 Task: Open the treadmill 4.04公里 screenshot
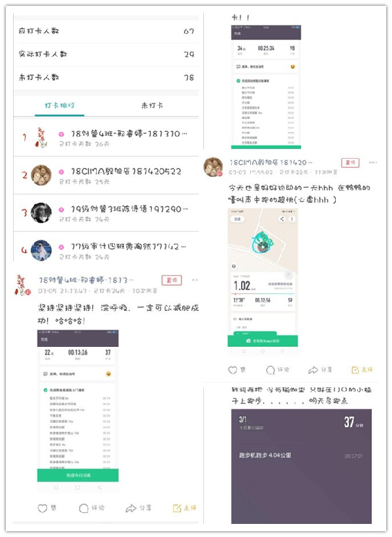[x=301, y=466]
